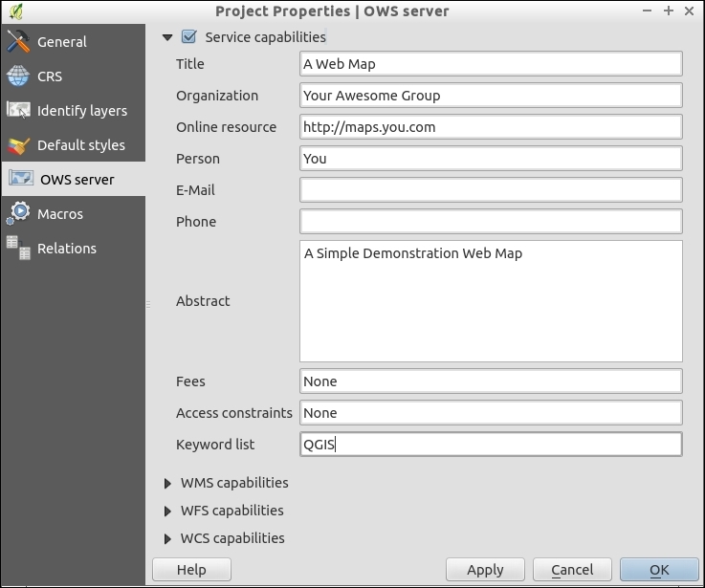Expand the WCS capabilities section

pyautogui.click(x=169, y=538)
